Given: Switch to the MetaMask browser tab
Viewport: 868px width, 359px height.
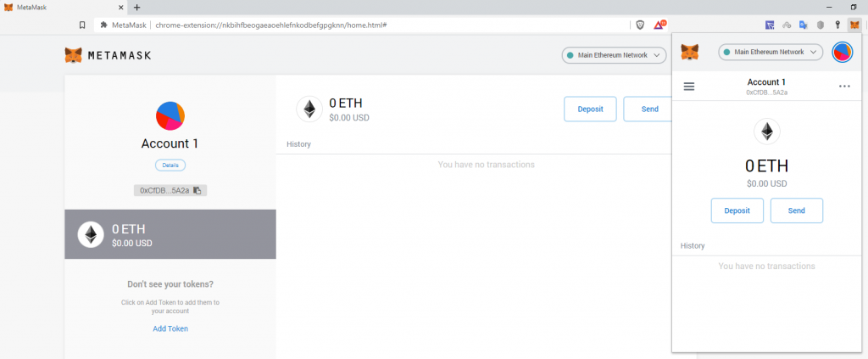Looking at the screenshot, I should tap(64, 7).
